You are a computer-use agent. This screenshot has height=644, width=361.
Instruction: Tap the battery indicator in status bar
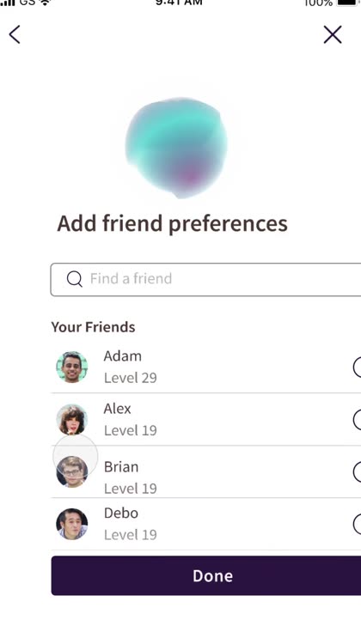[348, 3]
